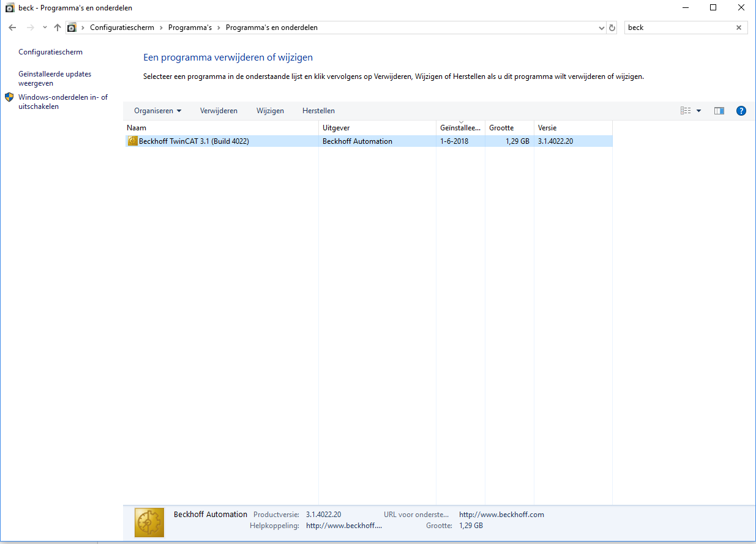Click the Herstellen toolbar button

coord(318,111)
